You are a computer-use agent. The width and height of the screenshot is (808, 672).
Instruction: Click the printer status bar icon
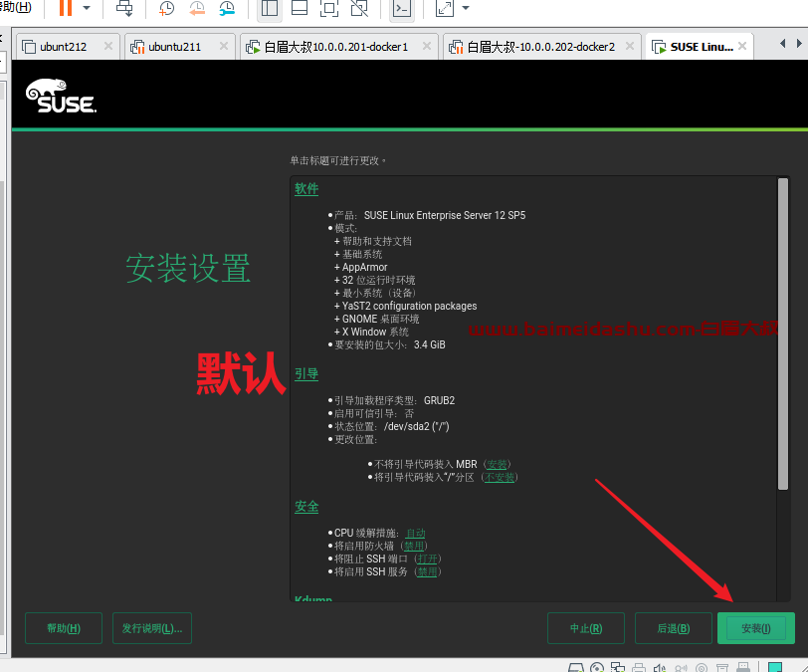pos(639,667)
